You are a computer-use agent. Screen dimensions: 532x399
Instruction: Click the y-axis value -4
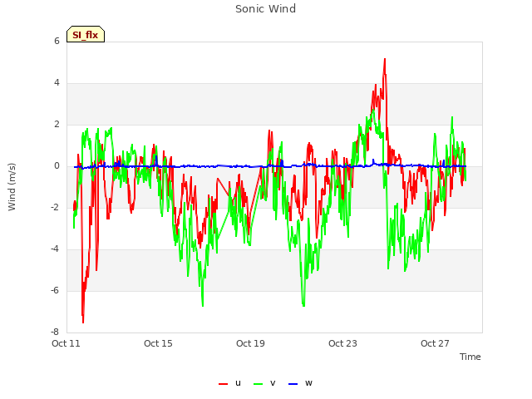click(x=55, y=249)
